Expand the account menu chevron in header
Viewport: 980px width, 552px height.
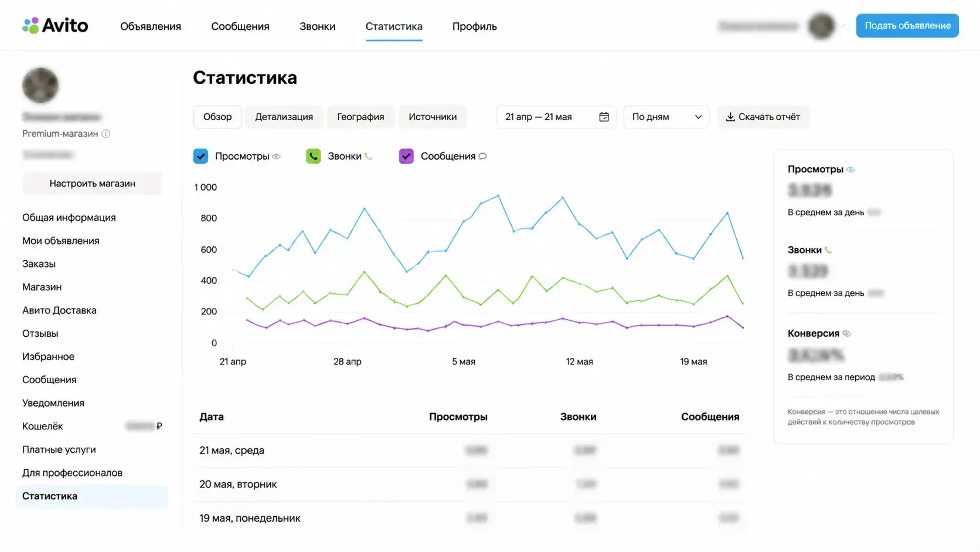click(x=843, y=26)
